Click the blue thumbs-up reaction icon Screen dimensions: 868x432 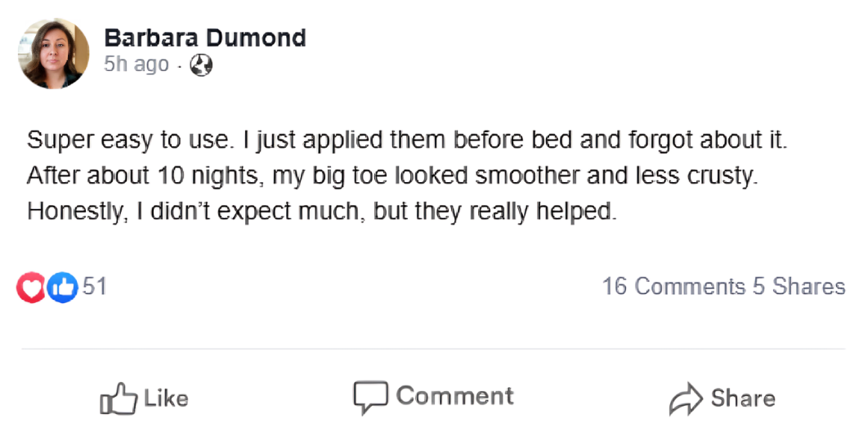(62, 287)
